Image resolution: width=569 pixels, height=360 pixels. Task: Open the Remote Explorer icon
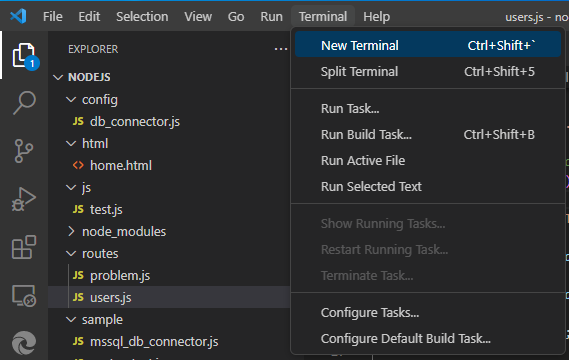[24, 295]
